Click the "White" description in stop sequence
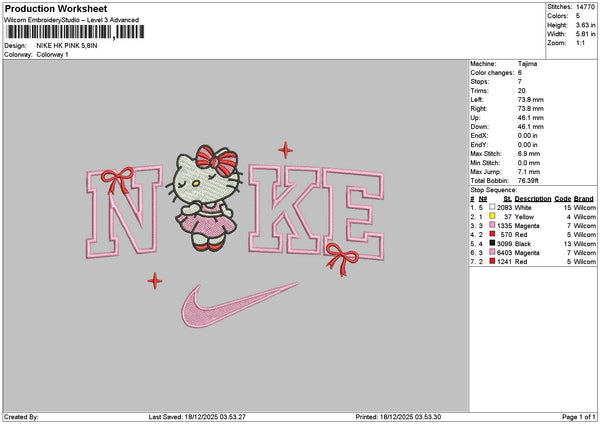 point(523,208)
